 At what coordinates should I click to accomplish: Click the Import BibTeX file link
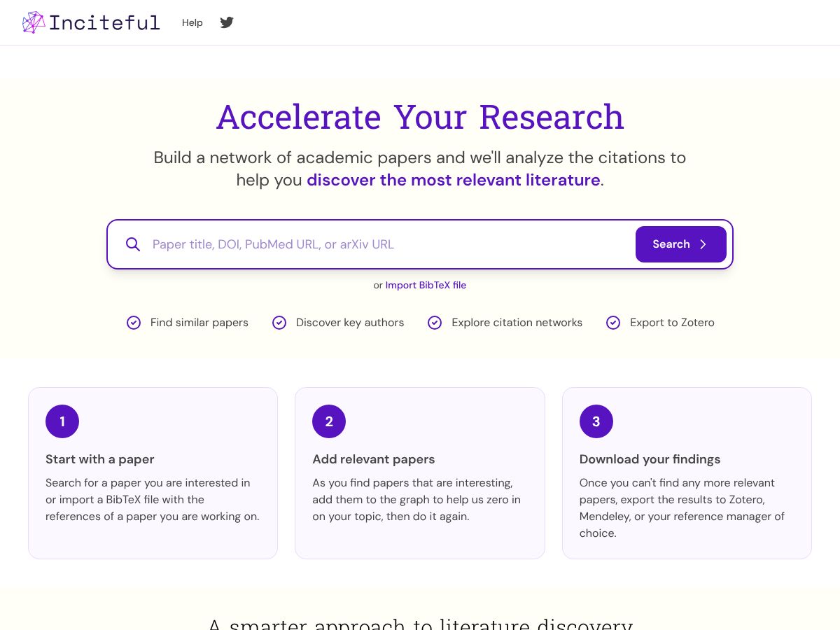(426, 285)
